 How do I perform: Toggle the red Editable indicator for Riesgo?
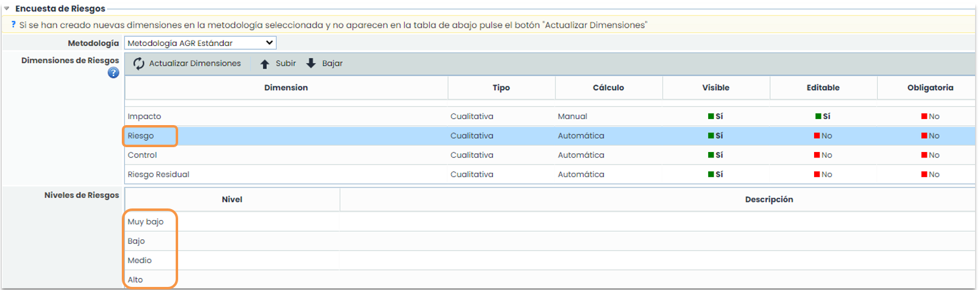(x=817, y=136)
